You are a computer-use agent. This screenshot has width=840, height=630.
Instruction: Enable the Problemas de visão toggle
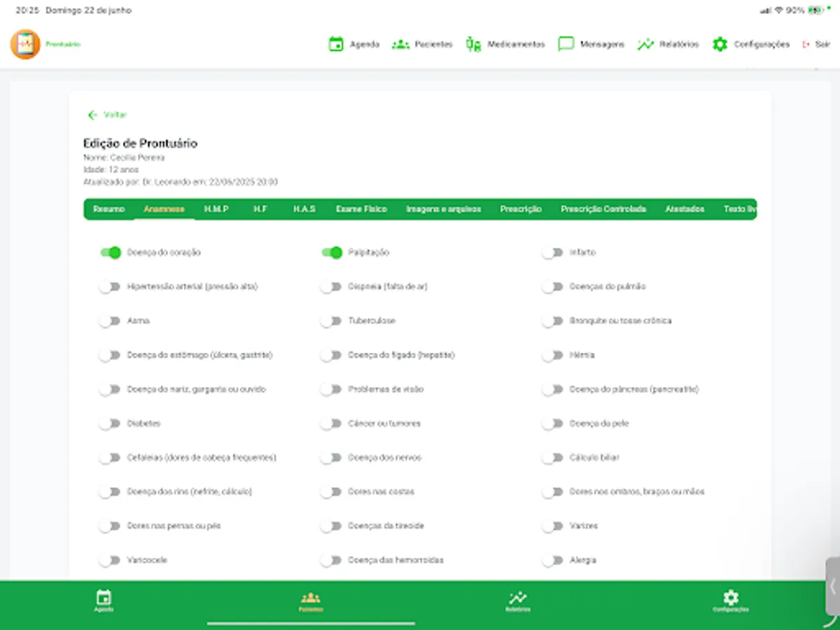331,389
